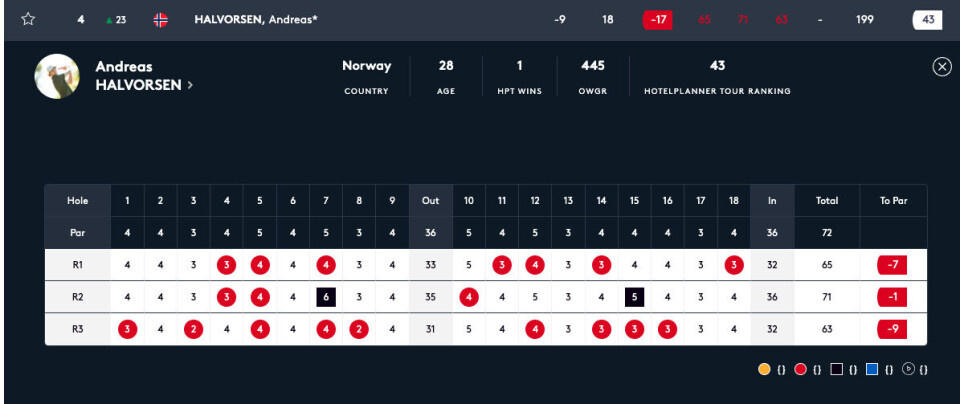Toggle the favorite star for Halvorsen
Viewport: 960px width, 404px height.
28,20
